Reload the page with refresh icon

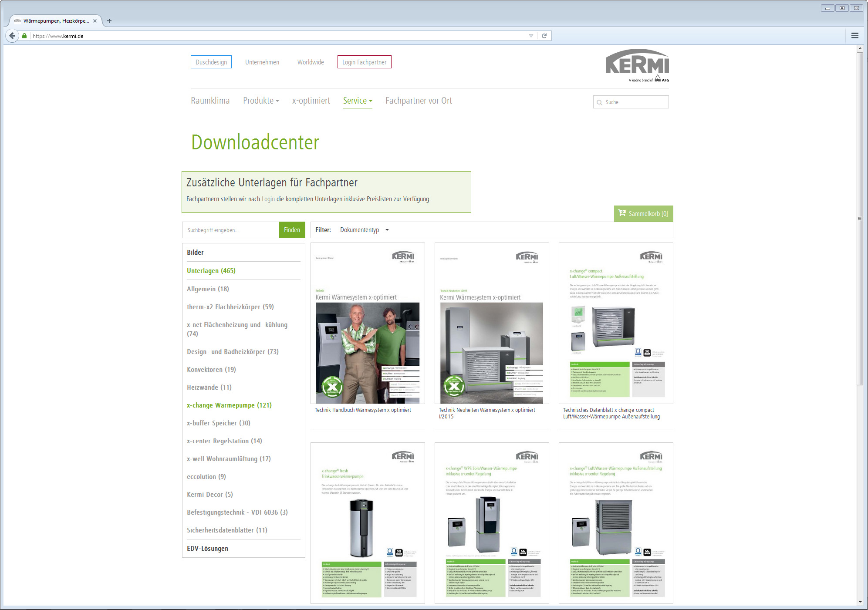click(544, 36)
